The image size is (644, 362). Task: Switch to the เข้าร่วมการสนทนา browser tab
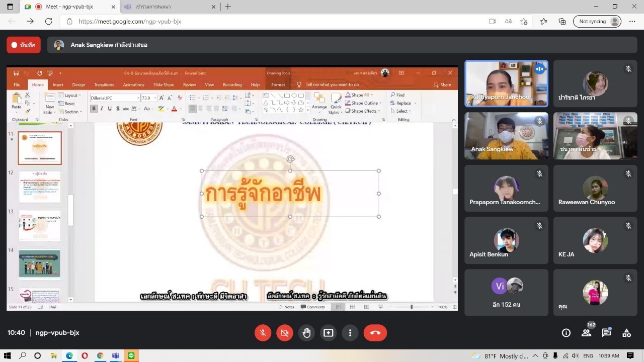click(170, 7)
